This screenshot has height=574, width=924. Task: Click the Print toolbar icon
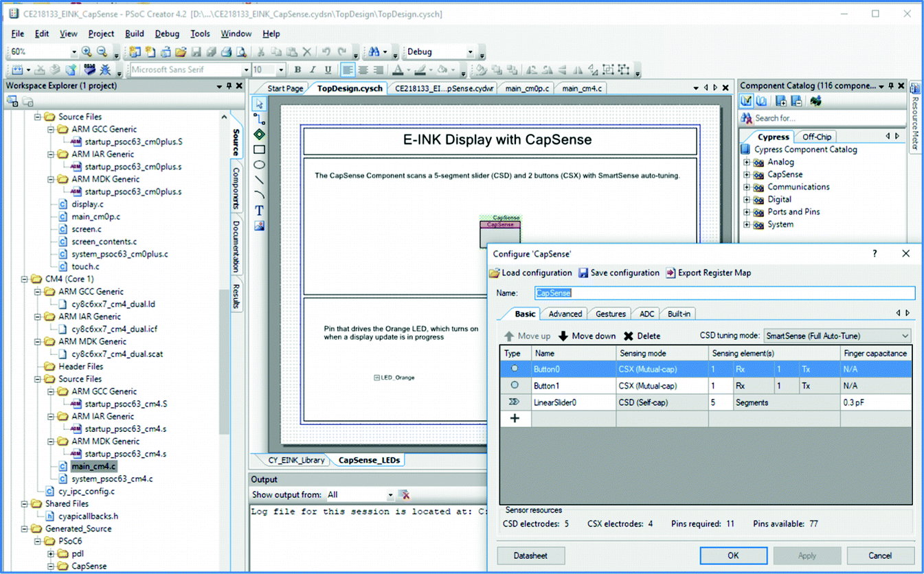click(226, 52)
